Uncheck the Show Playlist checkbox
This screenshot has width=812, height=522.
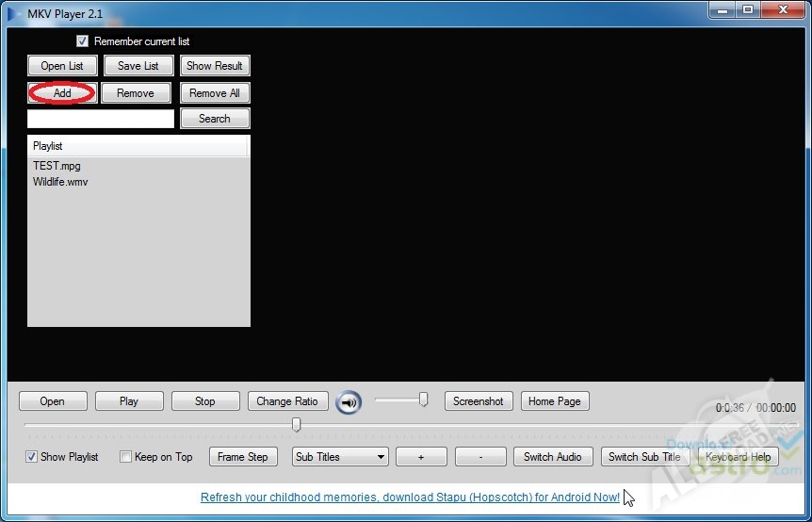point(31,457)
